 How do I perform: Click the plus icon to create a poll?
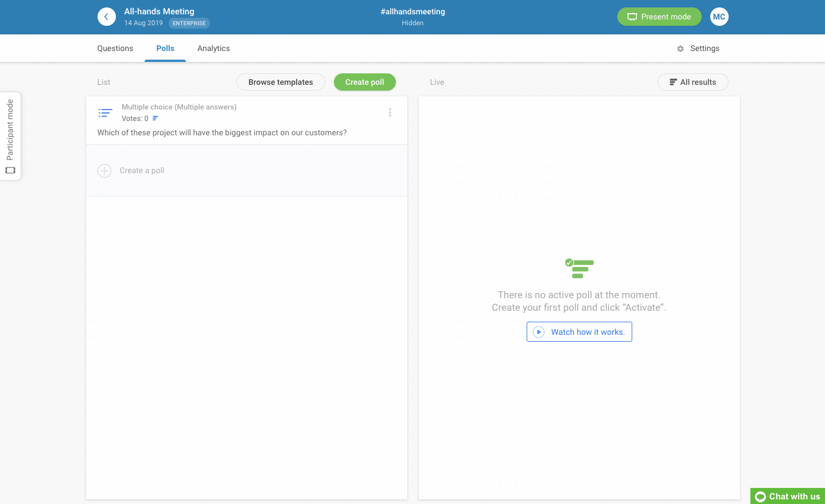[104, 171]
